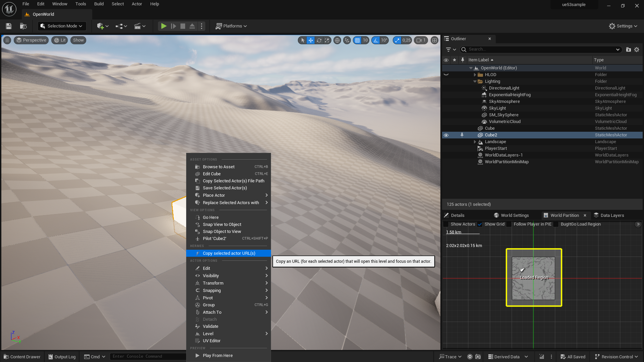Enable the Show Actors checkbox
This screenshot has height=362, width=644.
[446, 224]
